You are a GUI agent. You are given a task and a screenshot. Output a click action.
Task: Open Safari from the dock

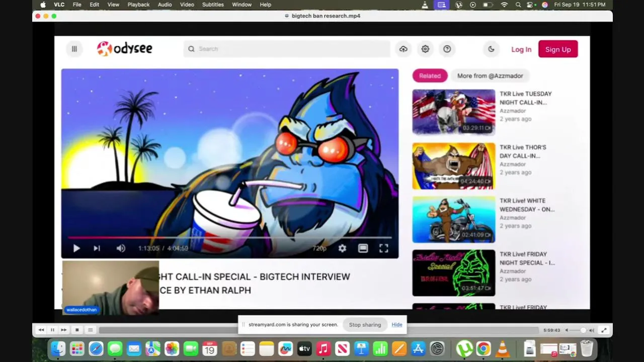click(x=96, y=348)
